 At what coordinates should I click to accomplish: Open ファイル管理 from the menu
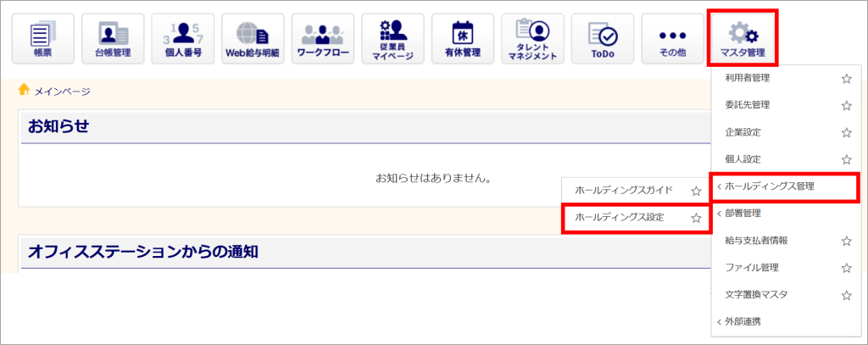pos(752,268)
